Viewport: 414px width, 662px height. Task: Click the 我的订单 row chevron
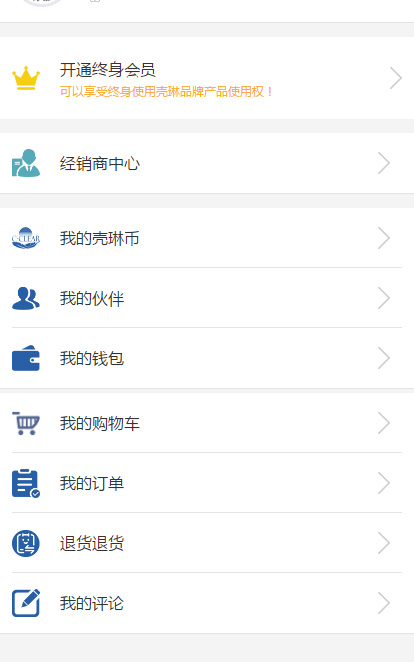[x=384, y=483]
